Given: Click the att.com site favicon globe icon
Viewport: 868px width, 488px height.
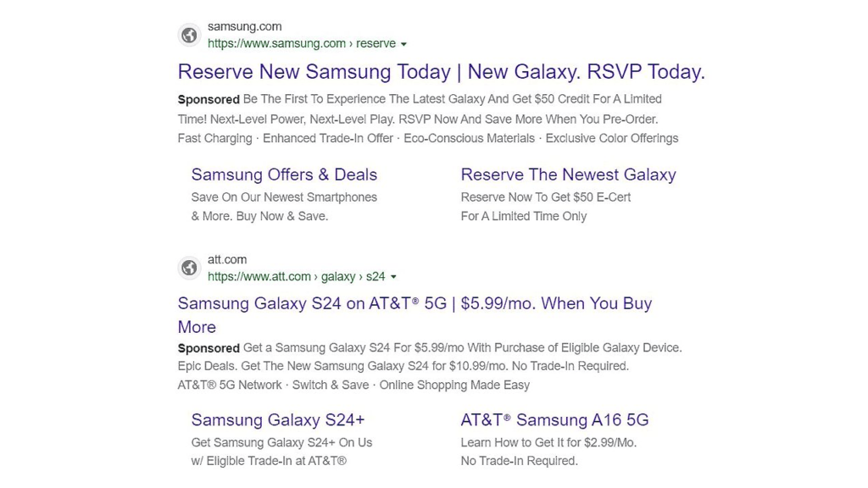Looking at the screenshot, I should coord(189,268).
